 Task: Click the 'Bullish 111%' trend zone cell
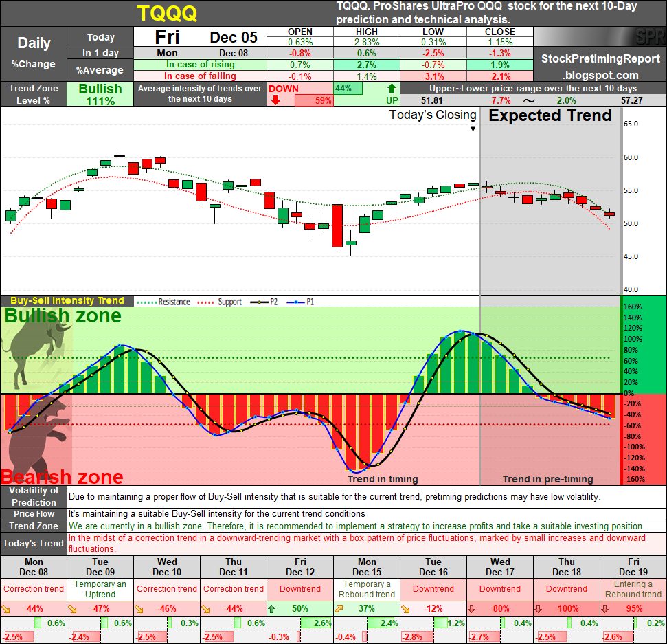(100, 94)
